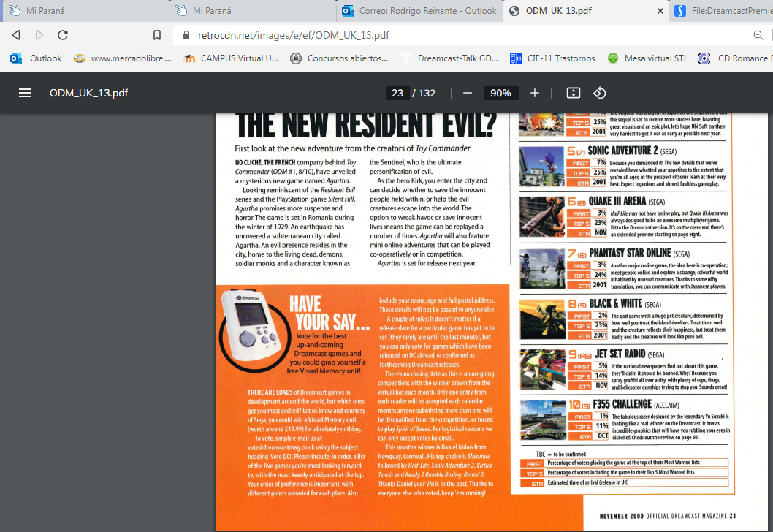Screen dimensions: 773x532
Task: Click the 'F355 CHALLENGE' heading
Action: pos(622,404)
